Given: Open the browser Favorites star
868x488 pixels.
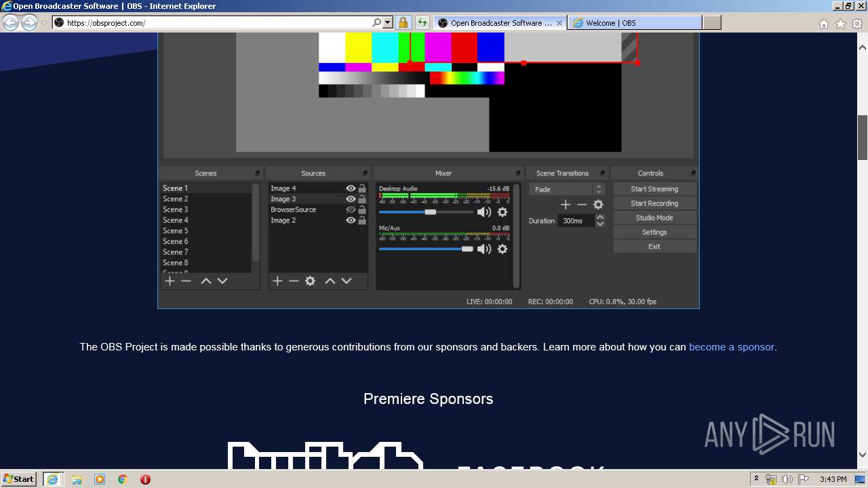Looking at the screenshot, I should coord(840,24).
